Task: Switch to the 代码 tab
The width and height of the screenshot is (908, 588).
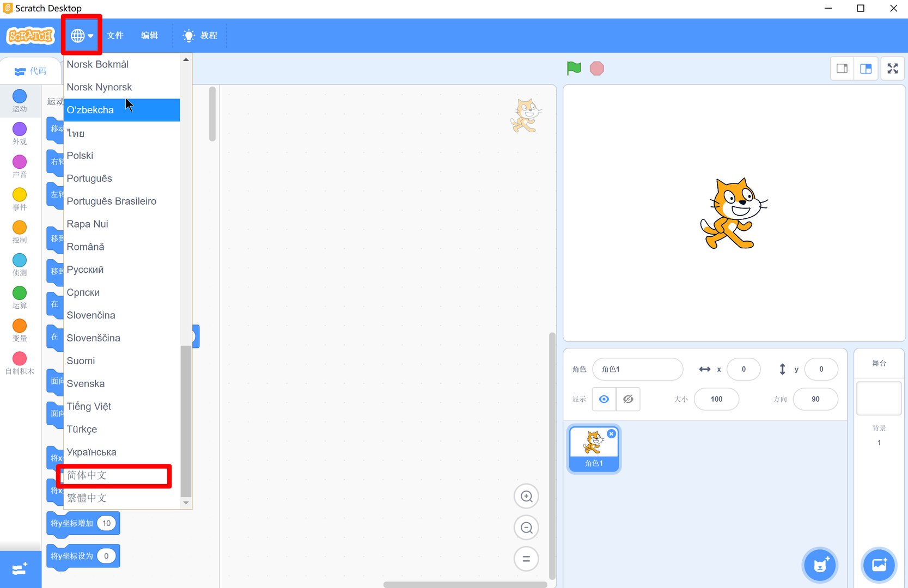Action: click(31, 71)
